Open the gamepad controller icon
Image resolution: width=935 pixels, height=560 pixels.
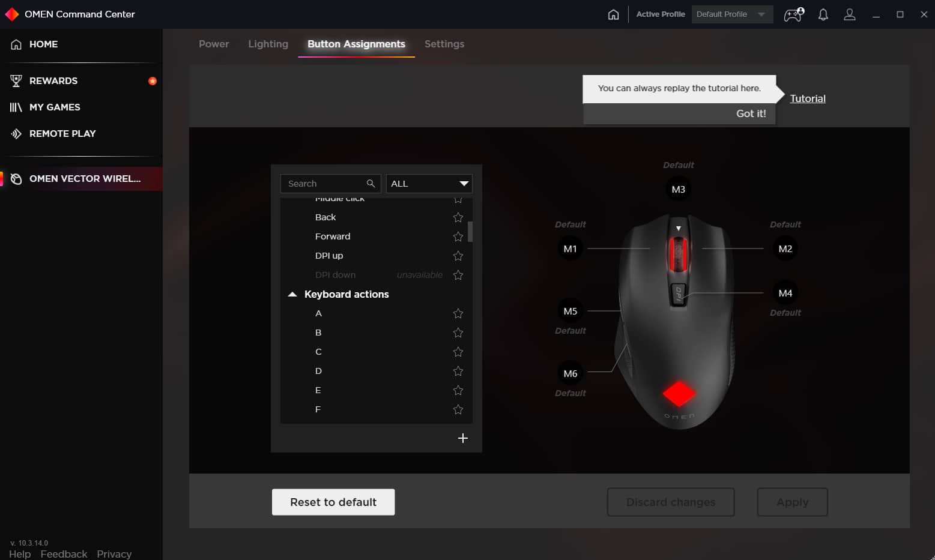[793, 14]
